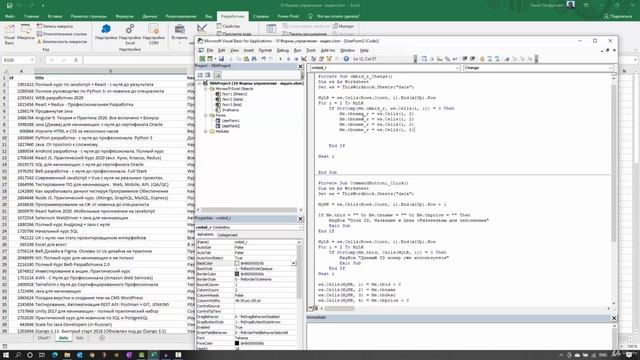Click Импорт in the Excel ribbon
The image size is (640, 360).
[x=343, y=26]
